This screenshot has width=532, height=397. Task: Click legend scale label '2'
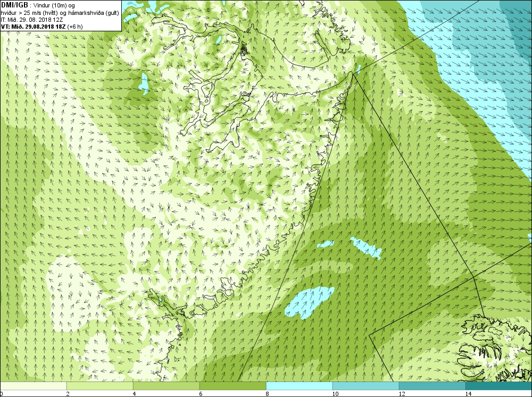68,394
